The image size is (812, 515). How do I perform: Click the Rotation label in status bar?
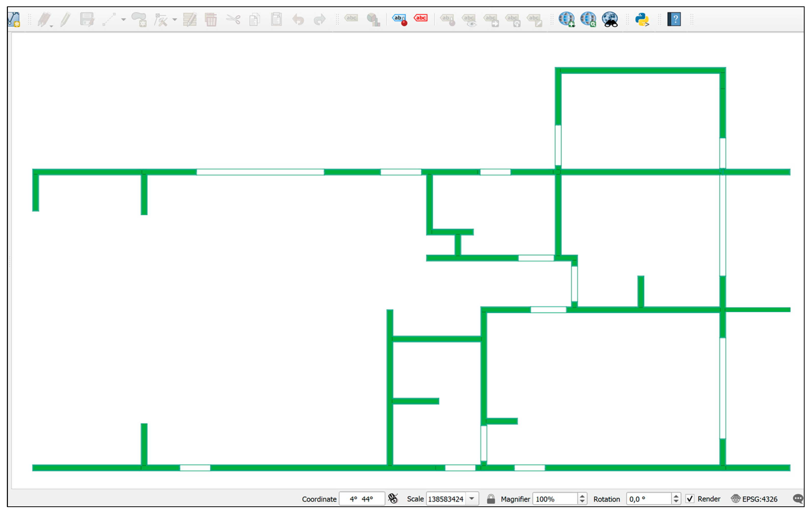(x=607, y=499)
